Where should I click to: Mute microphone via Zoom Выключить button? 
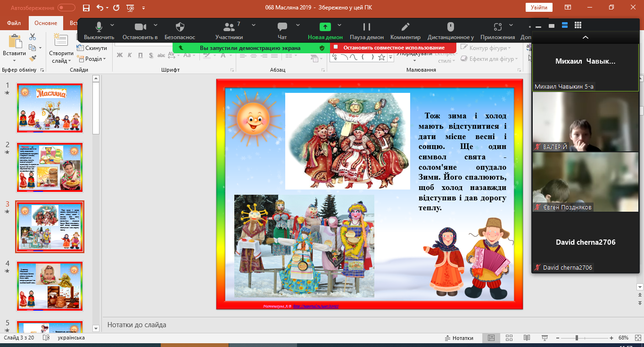[x=99, y=31]
